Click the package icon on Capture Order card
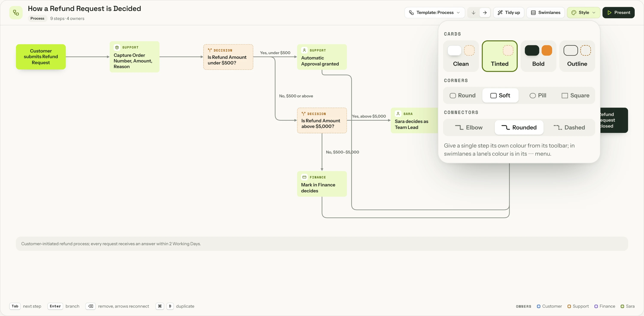Screen dimensions: 644x316 [117, 47]
